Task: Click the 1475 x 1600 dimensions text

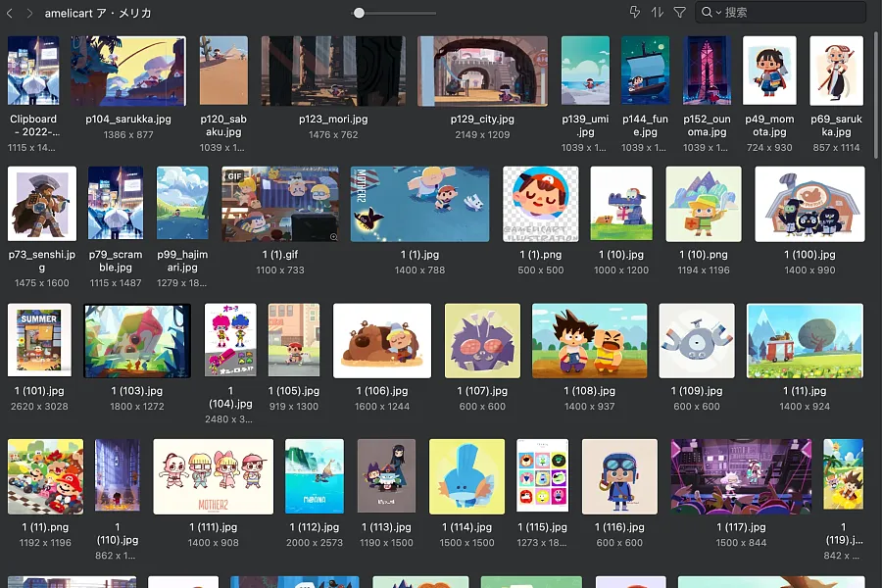Action: tap(41, 282)
